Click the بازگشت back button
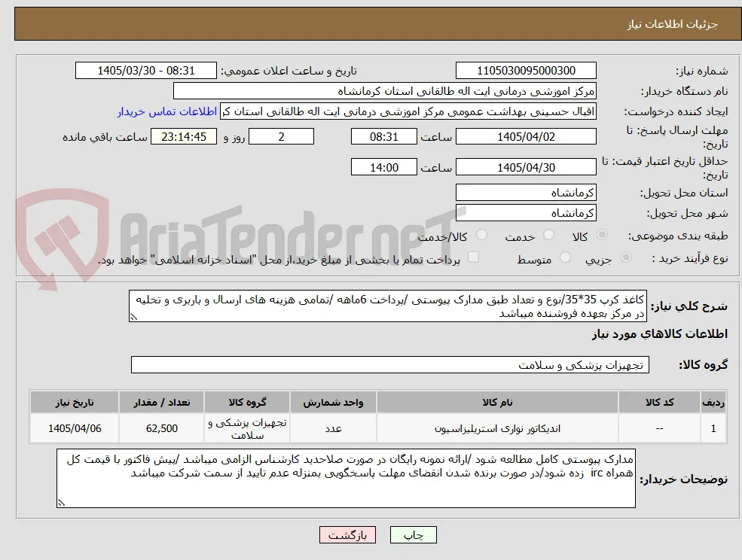 (x=348, y=535)
